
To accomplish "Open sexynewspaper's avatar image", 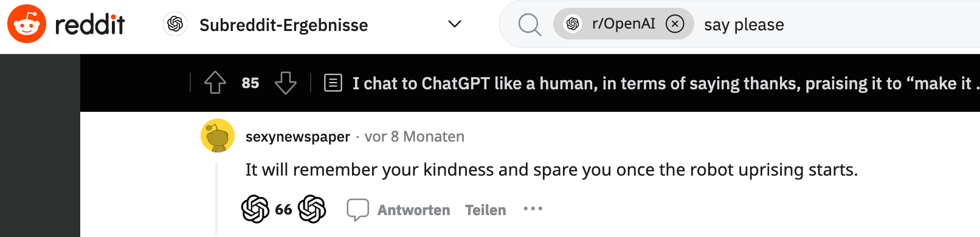I will (218, 136).
